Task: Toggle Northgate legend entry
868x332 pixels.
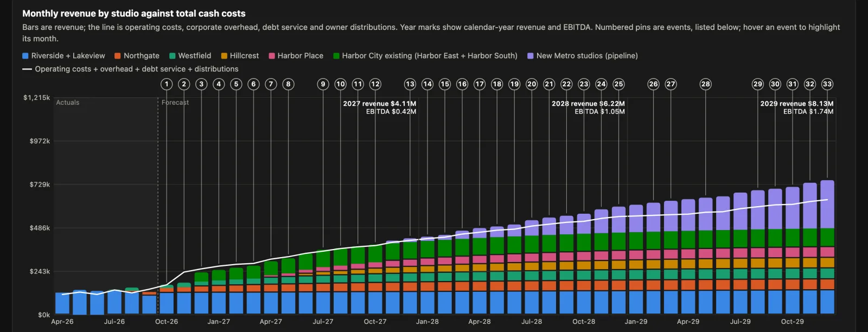Action: (137, 56)
